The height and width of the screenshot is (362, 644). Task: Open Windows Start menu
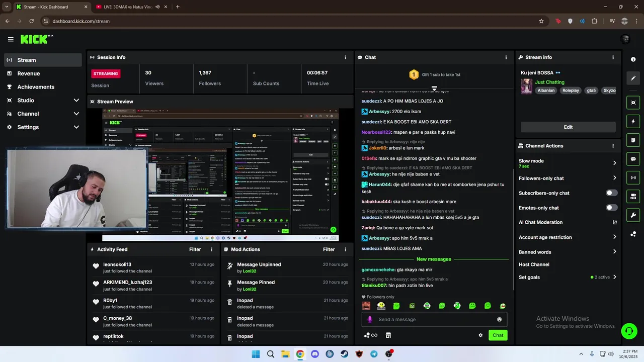[x=256, y=354]
